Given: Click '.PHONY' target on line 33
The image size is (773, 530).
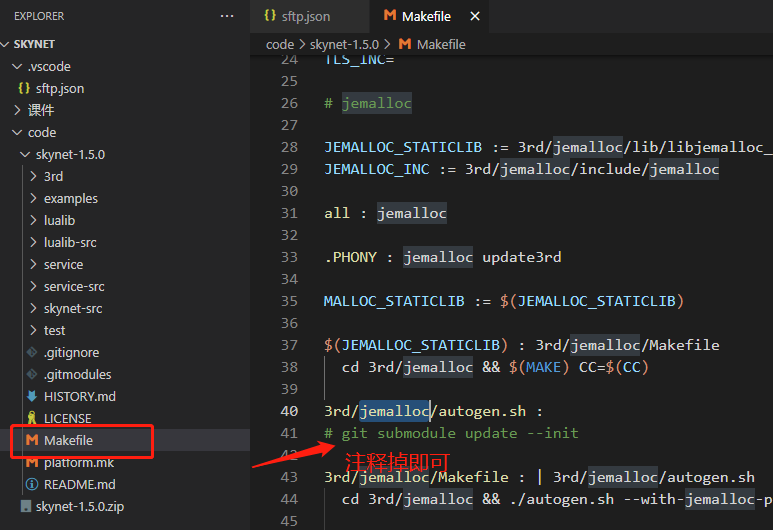Looking at the screenshot, I should click(351, 257).
